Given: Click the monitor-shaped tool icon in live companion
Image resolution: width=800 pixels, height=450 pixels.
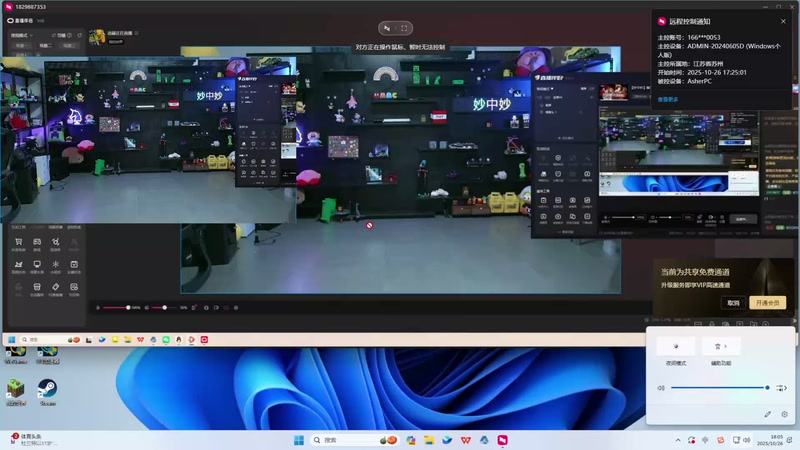Looking at the screenshot, I should point(37,264).
